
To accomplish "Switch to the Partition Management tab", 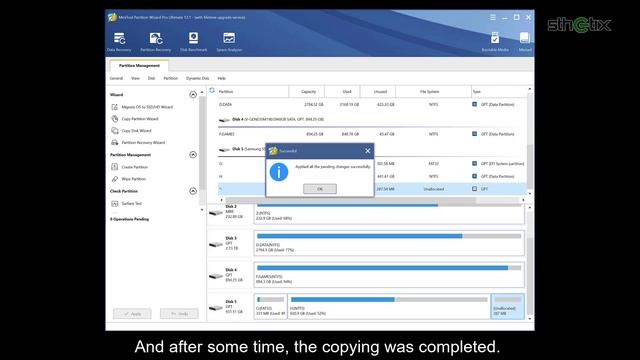I will [139, 65].
